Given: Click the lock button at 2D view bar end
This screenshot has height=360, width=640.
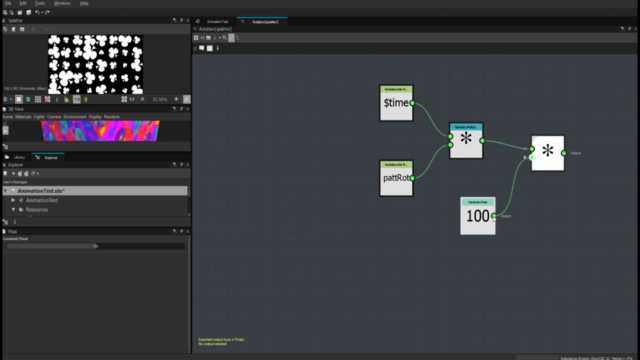Looking at the screenshot, I should [187, 99].
